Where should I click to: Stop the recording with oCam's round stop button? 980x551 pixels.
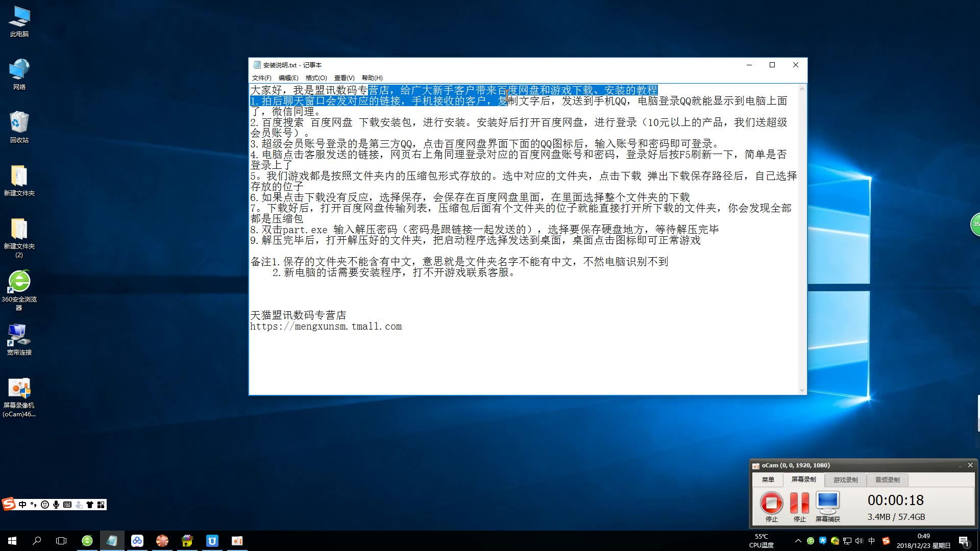(x=771, y=503)
